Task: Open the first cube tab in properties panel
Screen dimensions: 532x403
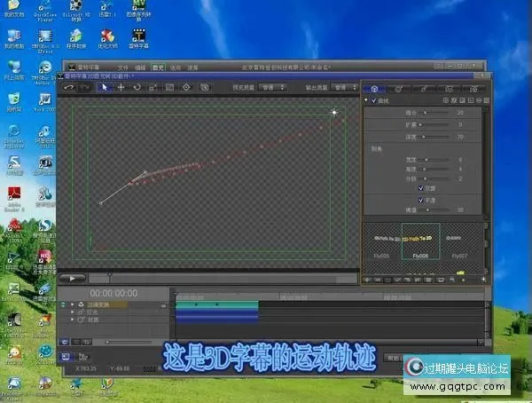Action: pyautogui.click(x=375, y=89)
